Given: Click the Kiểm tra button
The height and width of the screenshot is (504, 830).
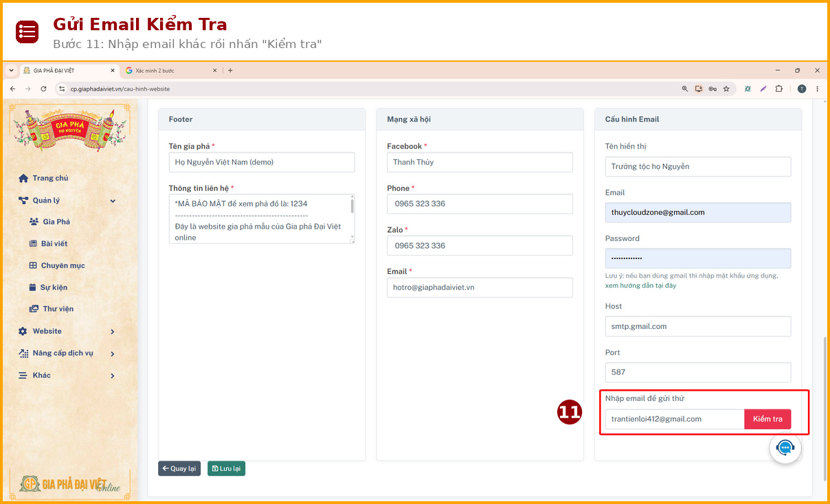Looking at the screenshot, I should (x=767, y=419).
